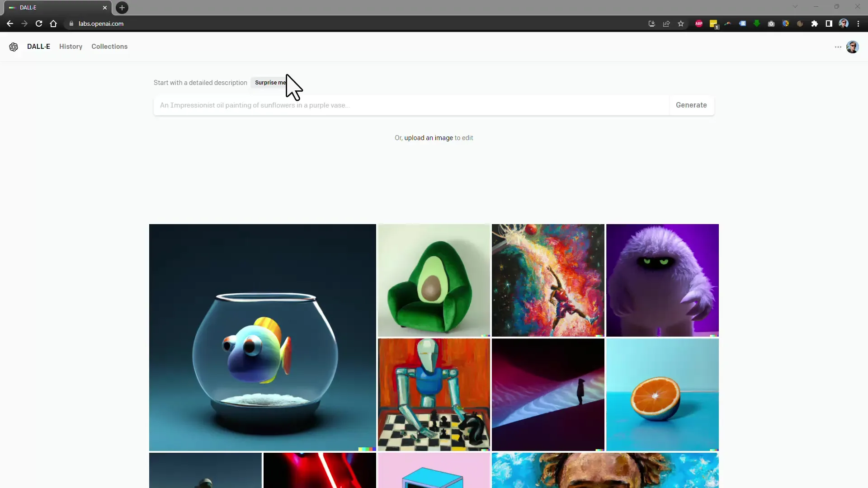
Task: Click the Generate button
Action: tap(691, 105)
